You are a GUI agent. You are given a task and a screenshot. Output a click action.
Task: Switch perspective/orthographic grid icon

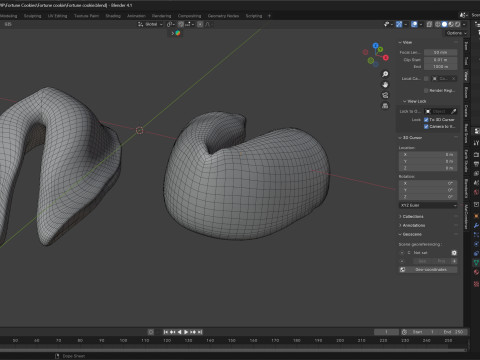(x=385, y=106)
